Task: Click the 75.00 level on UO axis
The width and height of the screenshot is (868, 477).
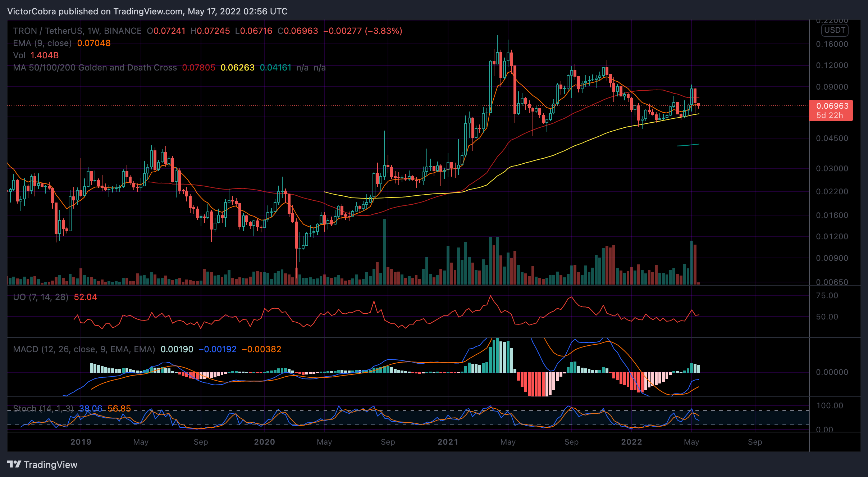Action: click(827, 296)
